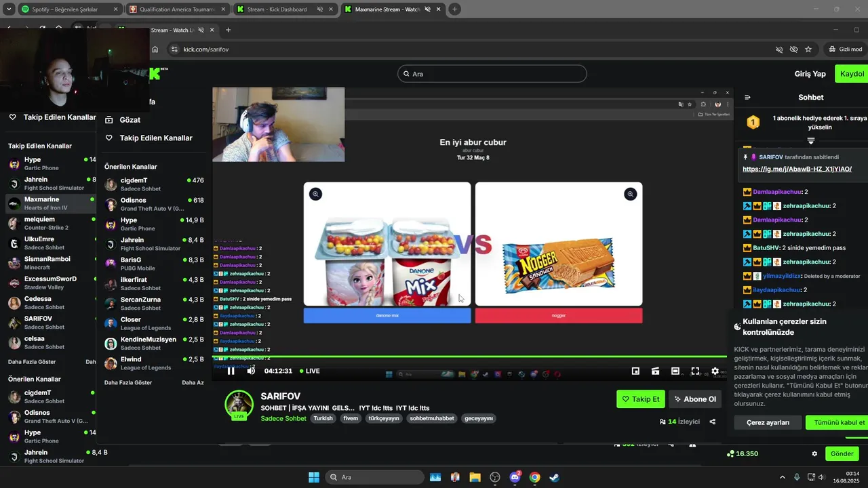Share the SARIFOV stream
Screen dimensions: 868x488
[712, 422]
